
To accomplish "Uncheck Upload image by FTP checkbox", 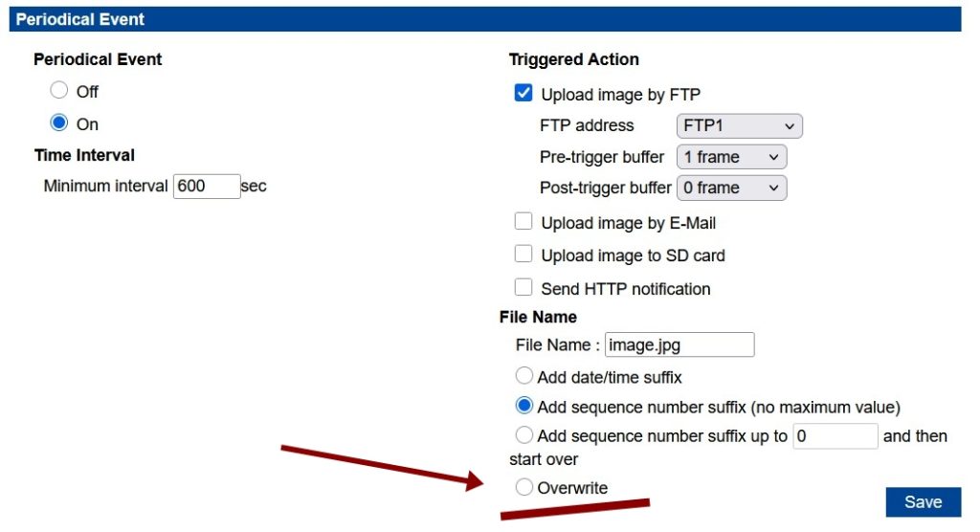I will pos(523,93).
